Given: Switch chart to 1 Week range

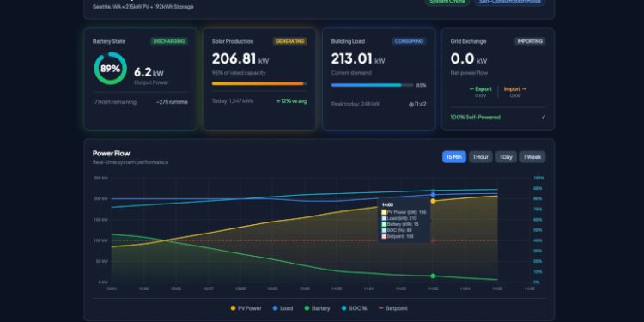Looking at the screenshot, I should [532, 157].
